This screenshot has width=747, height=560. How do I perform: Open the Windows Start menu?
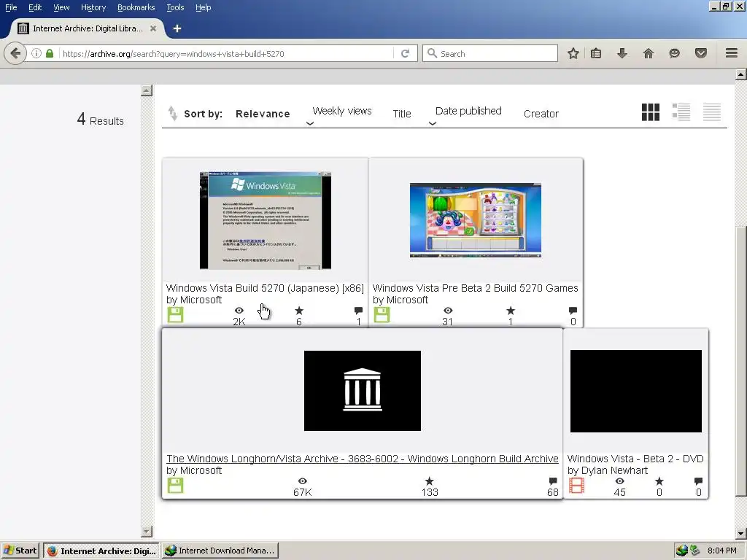(20, 551)
